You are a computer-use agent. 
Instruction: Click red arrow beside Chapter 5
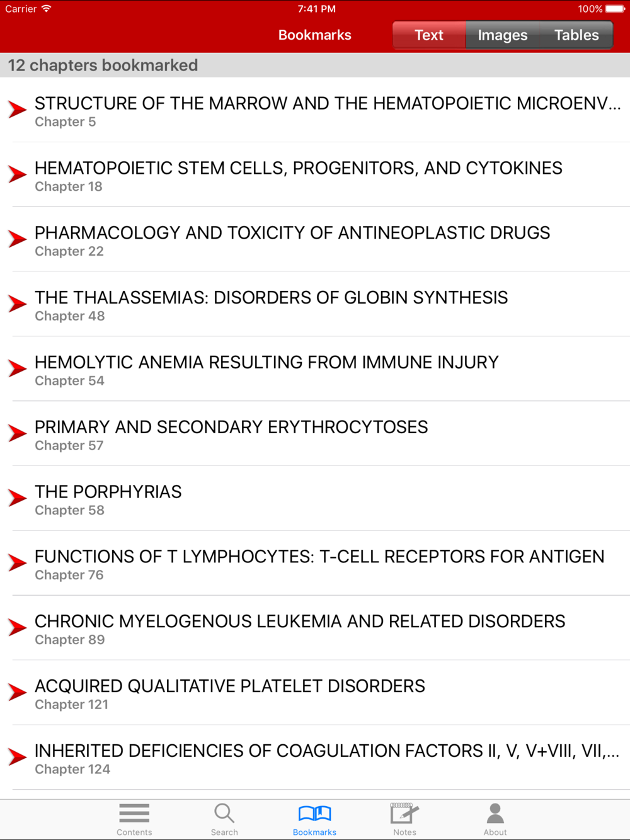[x=18, y=110]
